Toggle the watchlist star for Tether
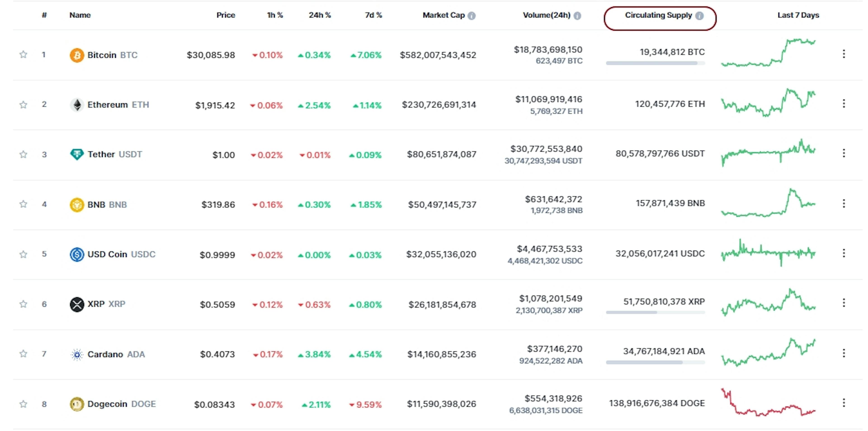The image size is (868, 431). click(x=23, y=154)
